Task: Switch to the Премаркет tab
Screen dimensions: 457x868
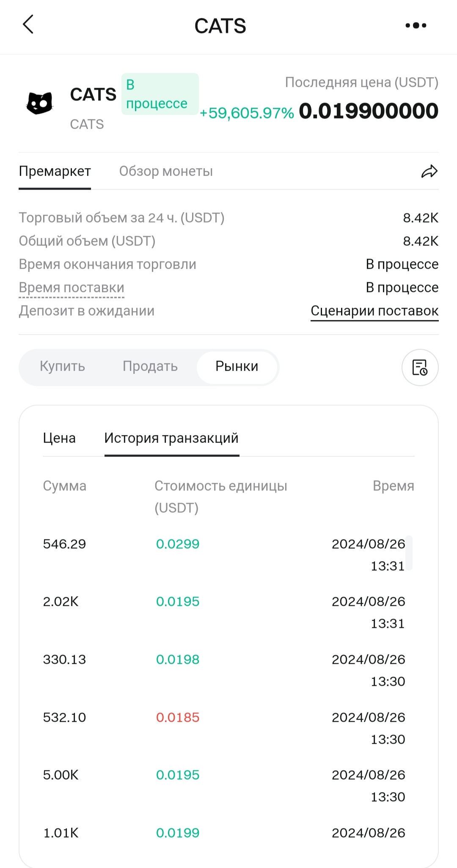Action: tap(55, 171)
